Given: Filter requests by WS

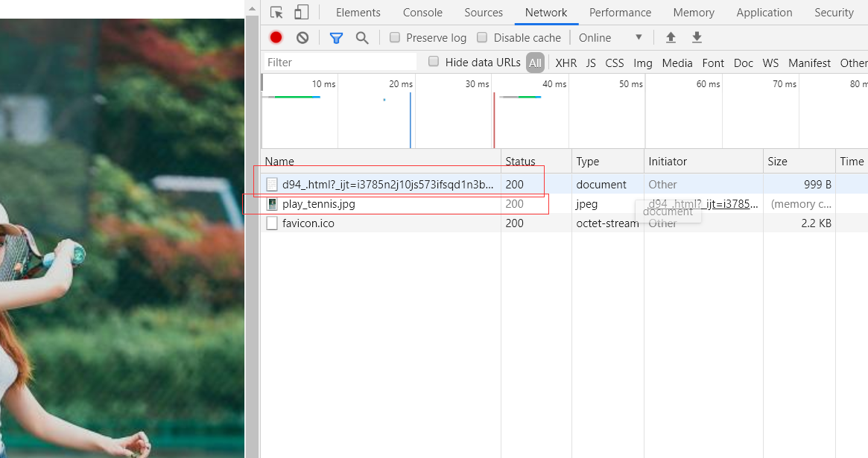Looking at the screenshot, I should pos(770,63).
